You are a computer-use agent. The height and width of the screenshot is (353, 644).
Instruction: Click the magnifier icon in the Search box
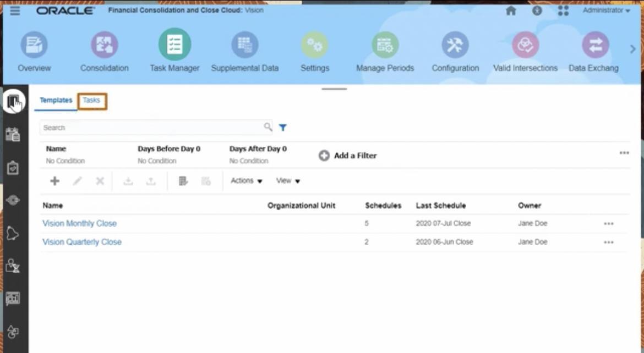268,127
